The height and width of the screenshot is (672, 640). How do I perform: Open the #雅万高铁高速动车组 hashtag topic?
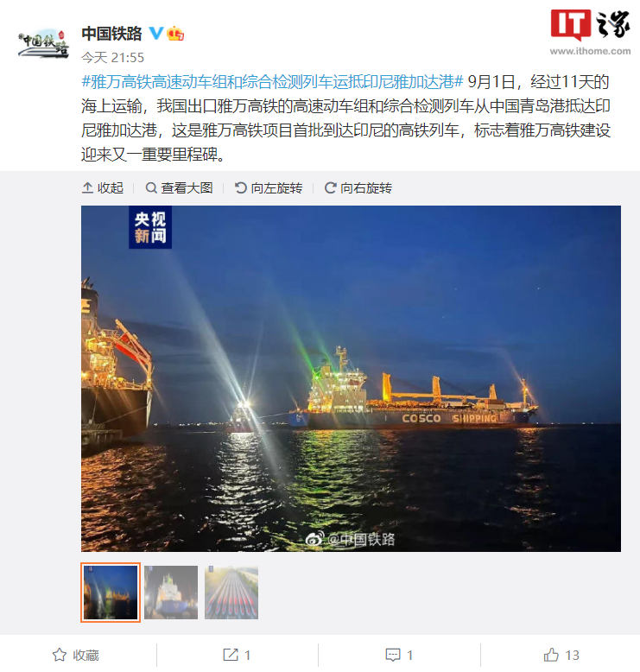tap(272, 81)
